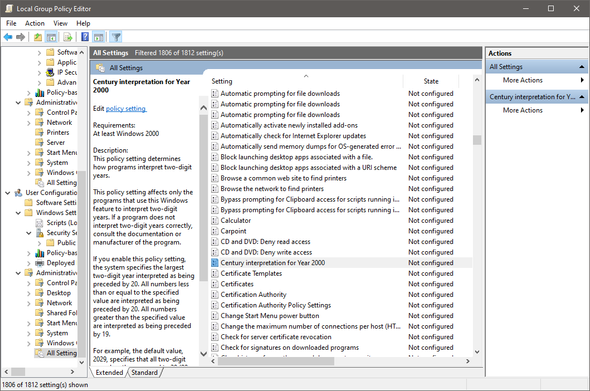Click the Security Se node icon
This screenshot has height=391, width=590.
[40, 233]
